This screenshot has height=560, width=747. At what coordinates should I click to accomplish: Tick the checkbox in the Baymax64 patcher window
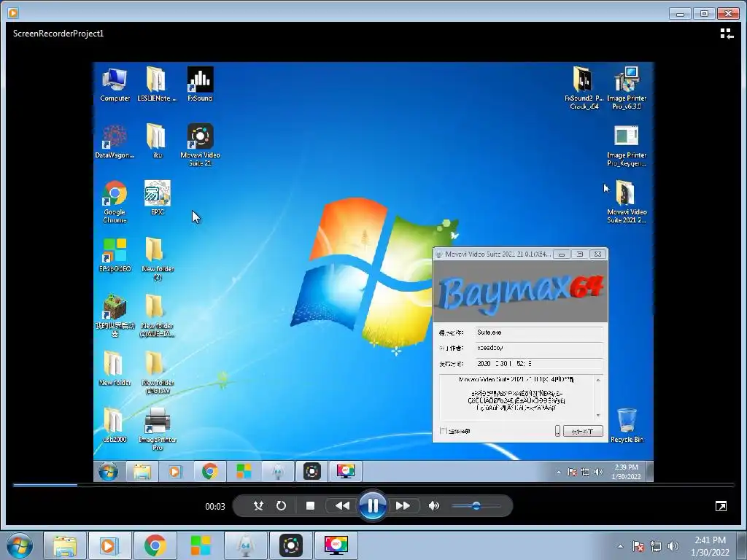click(443, 431)
